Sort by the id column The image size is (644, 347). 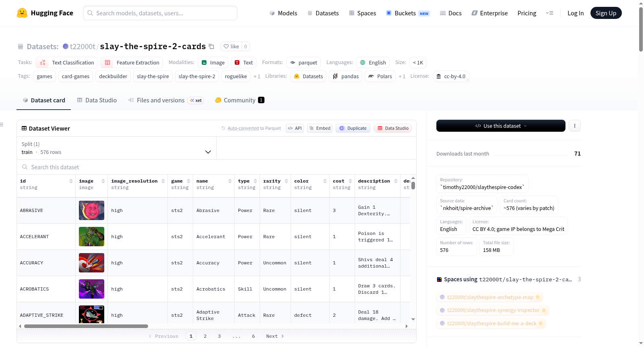tap(71, 181)
